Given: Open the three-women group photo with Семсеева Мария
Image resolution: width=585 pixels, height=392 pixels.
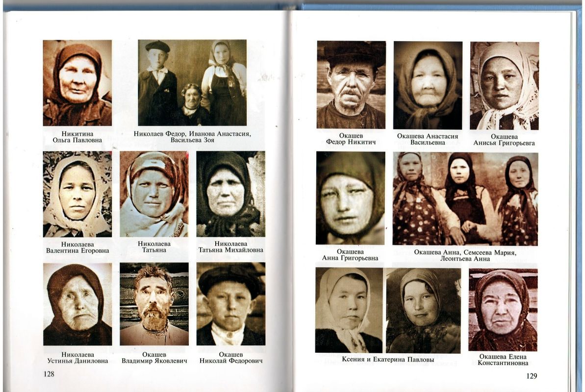Looking at the screenshot, I should [x=465, y=199].
